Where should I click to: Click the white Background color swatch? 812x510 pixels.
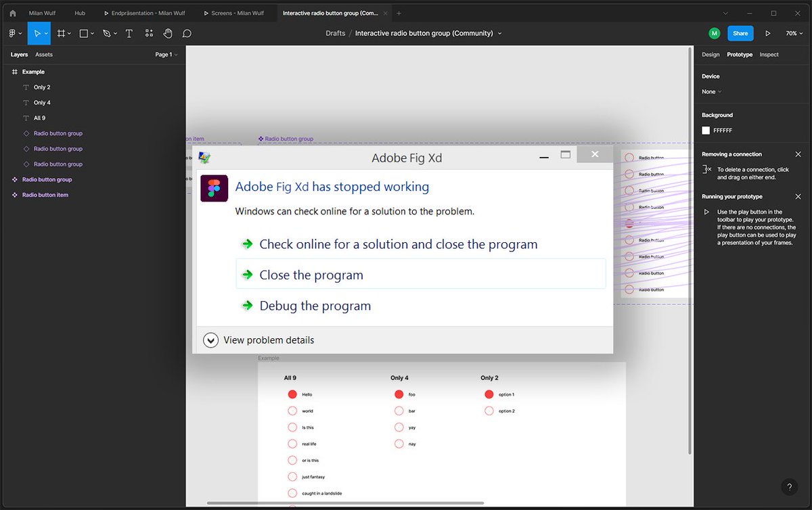[x=706, y=131]
